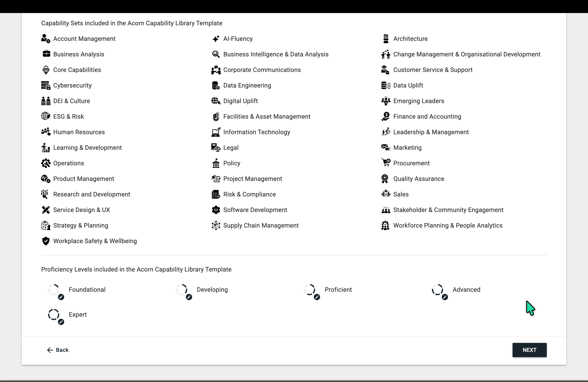This screenshot has height=382, width=588.
Task: Click the Cybersecurity set icon
Action: point(46,86)
